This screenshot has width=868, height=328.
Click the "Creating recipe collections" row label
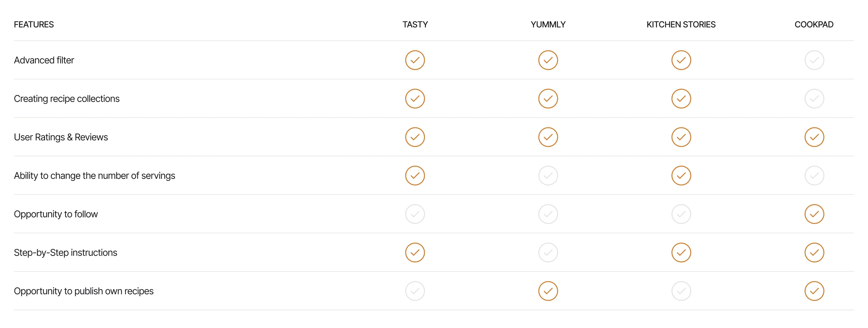click(67, 98)
